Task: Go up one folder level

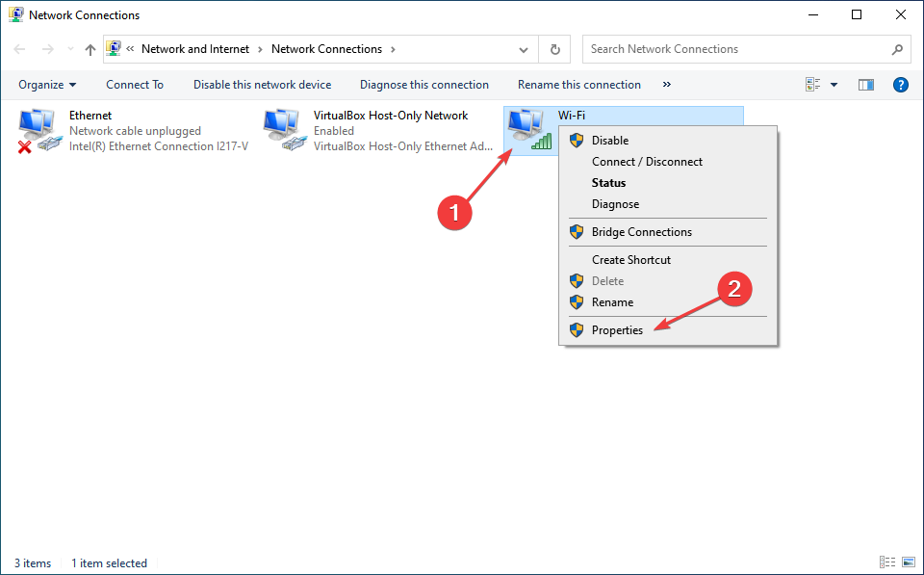Action: coord(90,49)
